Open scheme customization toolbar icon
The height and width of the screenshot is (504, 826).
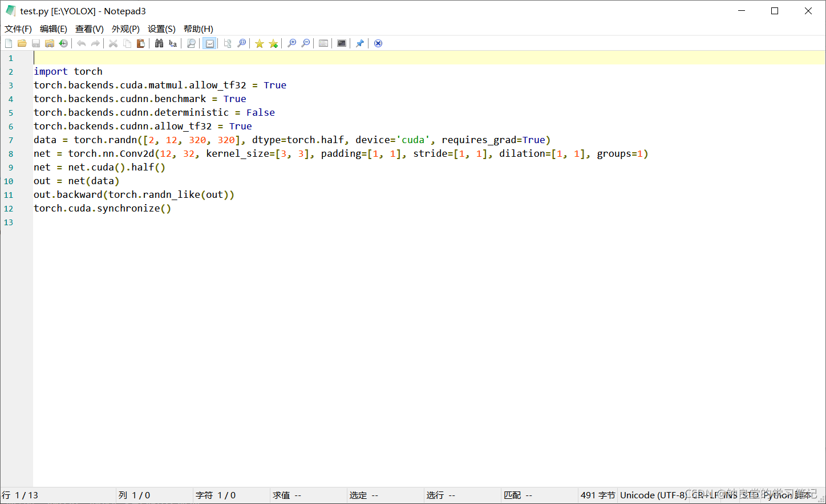tap(323, 43)
